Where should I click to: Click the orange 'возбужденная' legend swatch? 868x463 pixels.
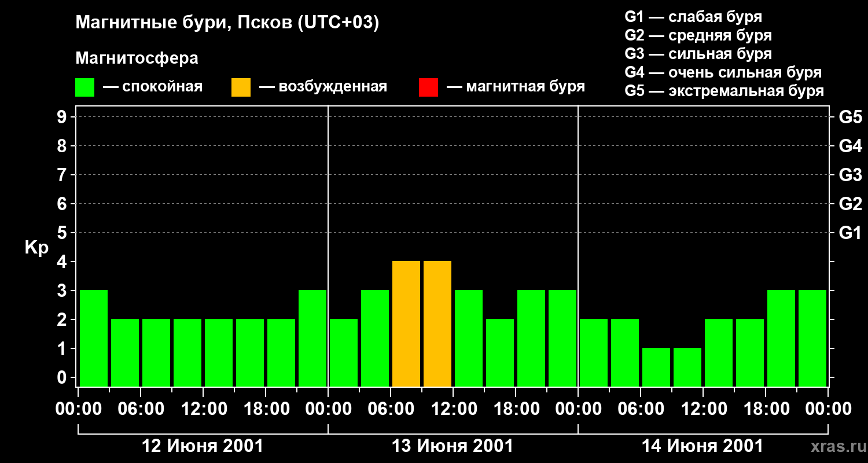coord(241,87)
